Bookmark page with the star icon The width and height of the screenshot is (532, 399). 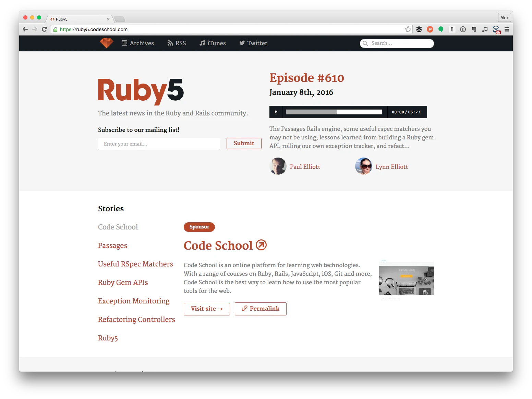click(408, 29)
